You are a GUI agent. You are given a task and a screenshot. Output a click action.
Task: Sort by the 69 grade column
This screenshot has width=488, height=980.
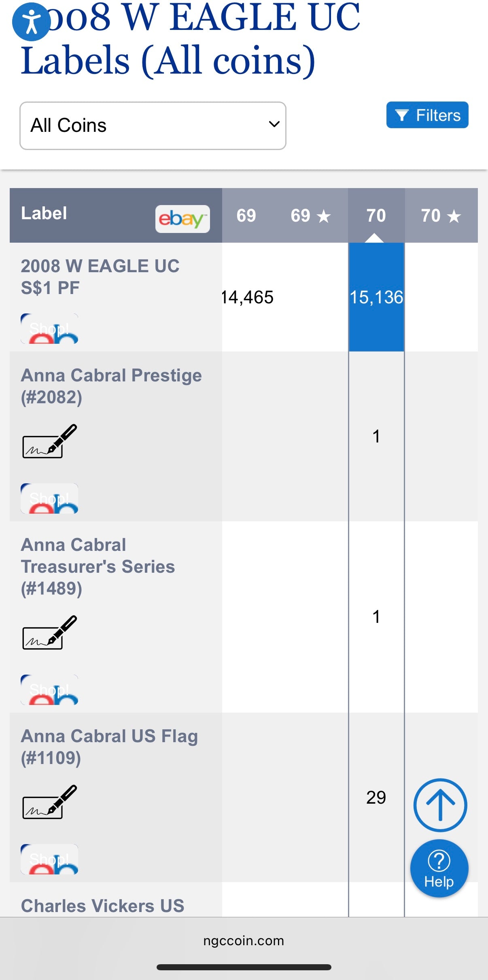[x=246, y=216]
